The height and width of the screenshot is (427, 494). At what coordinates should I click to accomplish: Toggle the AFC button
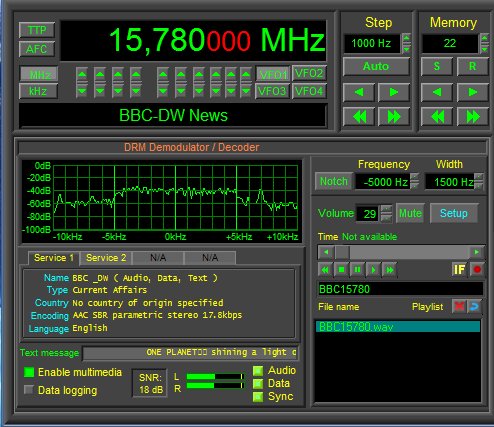click(37, 49)
